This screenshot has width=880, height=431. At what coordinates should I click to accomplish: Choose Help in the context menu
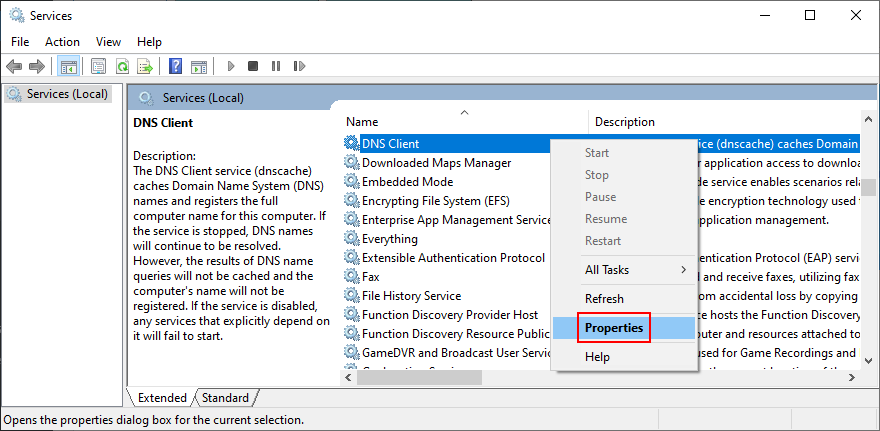(624, 357)
